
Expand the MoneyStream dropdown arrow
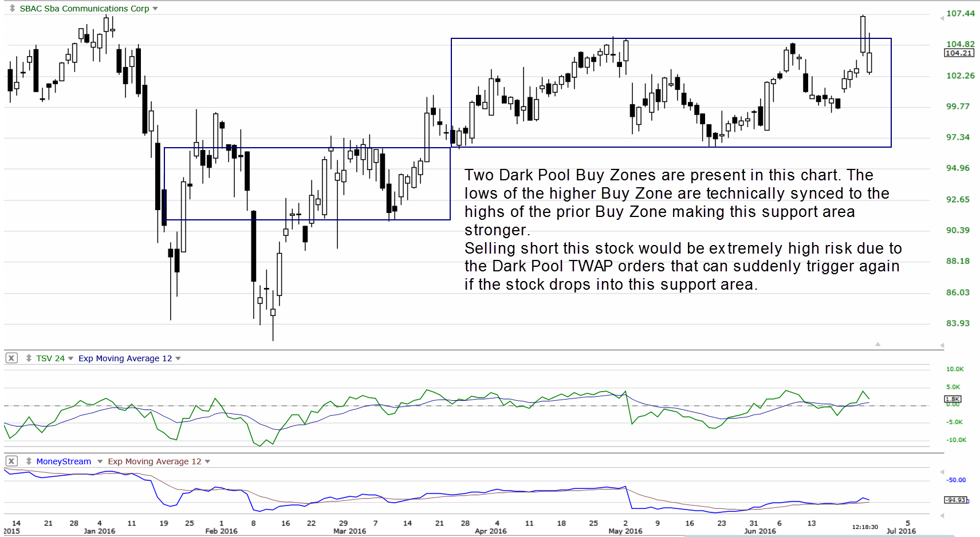pos(100,461)
